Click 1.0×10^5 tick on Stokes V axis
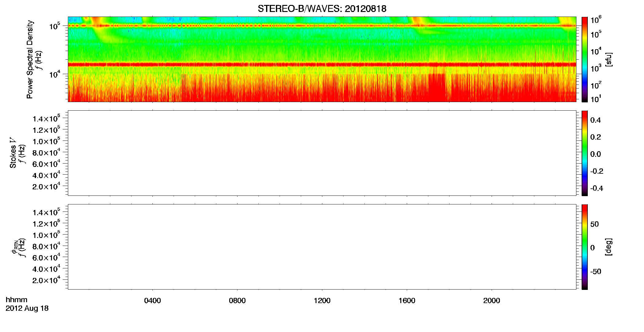This screenshot has width=644, height=332. click(46, 141)
